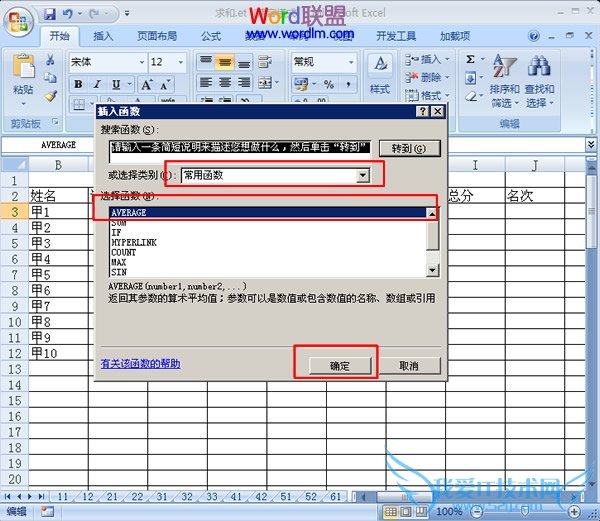This screenshot has height=521, width=600.
Task: Switch to the 加载项 ribbon tab
Action: (455, 36)
